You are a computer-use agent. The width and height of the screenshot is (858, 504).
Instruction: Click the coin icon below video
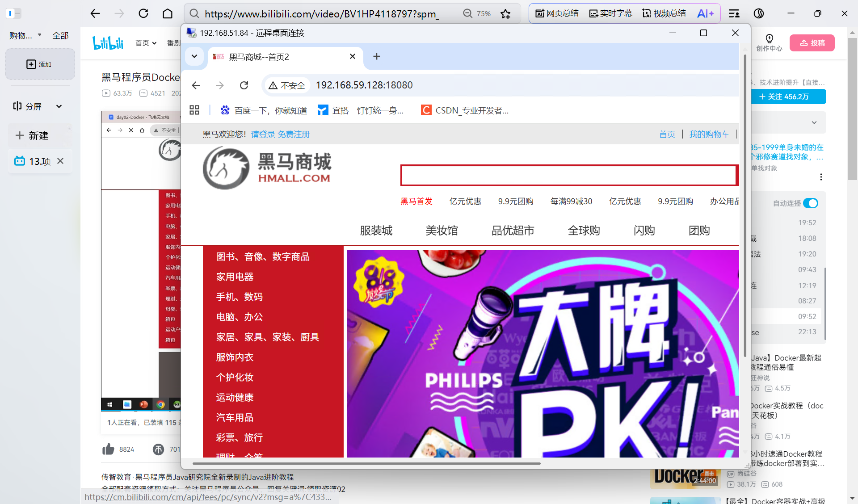pyautogui.click(x=158, y=449)
